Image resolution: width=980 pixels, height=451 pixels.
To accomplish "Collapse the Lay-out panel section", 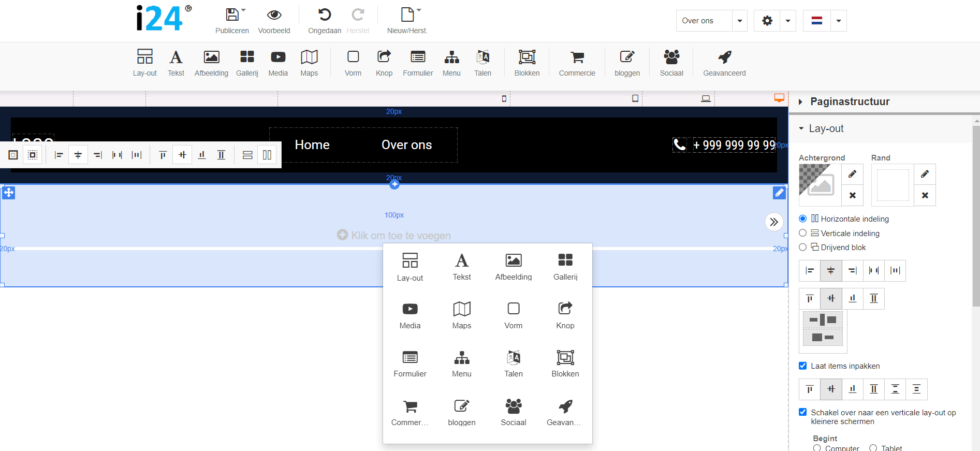I will pyautogui.click(x=801, y=128).
